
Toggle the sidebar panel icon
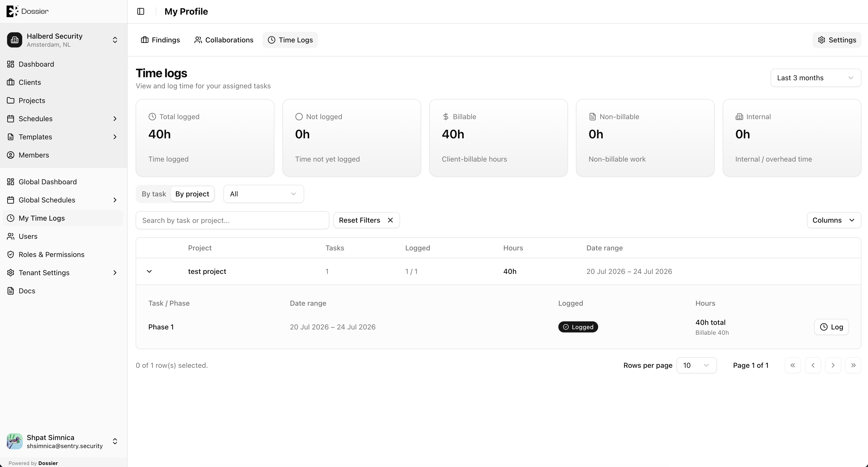(x=141, y=11)
